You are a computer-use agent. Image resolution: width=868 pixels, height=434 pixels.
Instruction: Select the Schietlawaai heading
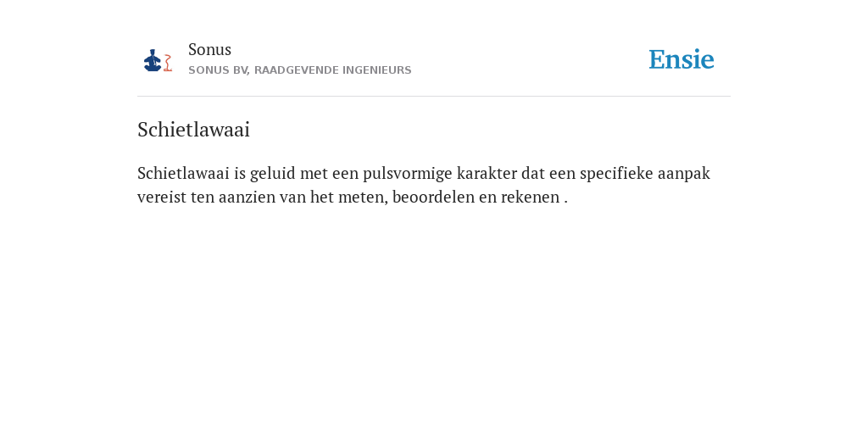[194, 130]
